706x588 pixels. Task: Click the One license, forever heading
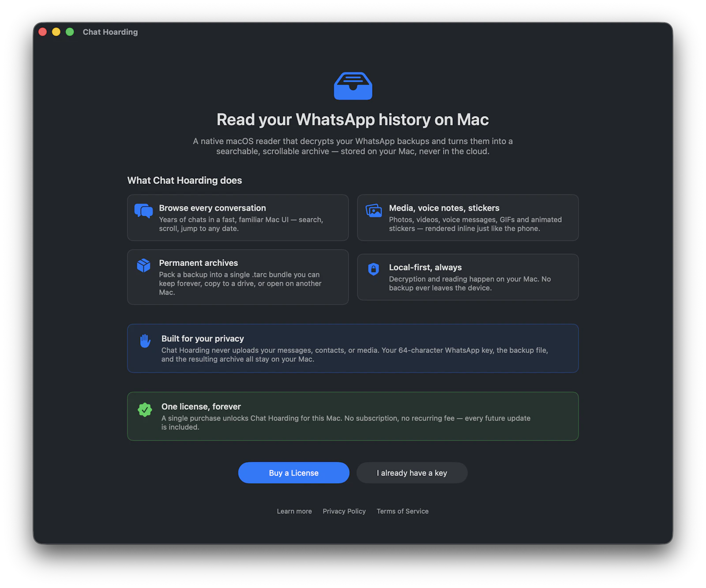click(x=201, y=407)
